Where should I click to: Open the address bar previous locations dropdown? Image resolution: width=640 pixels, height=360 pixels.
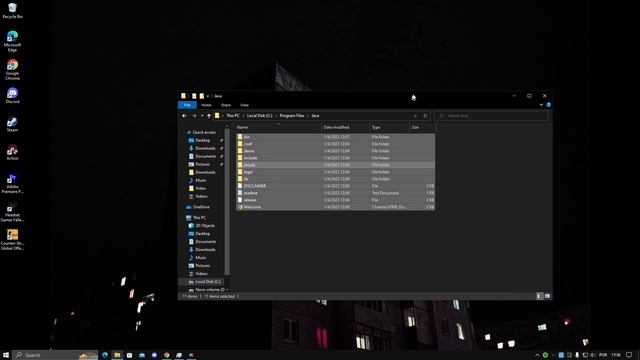pos(415,116)
